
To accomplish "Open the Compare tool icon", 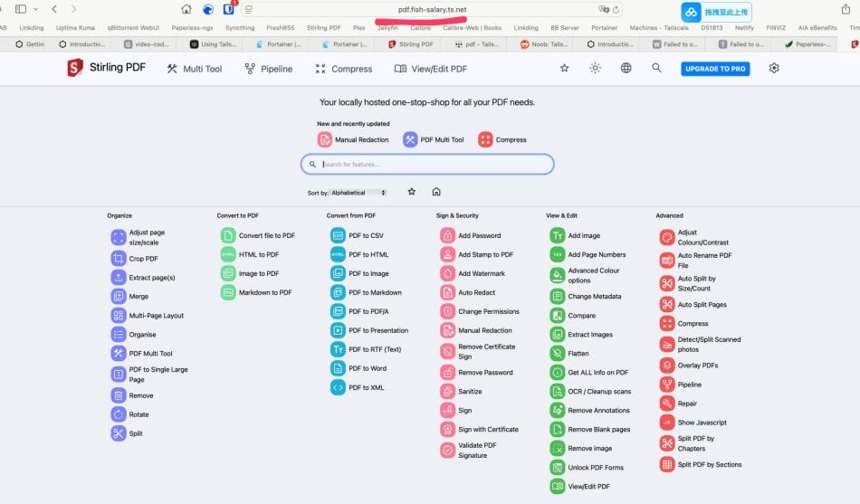I will click(558, 316).
